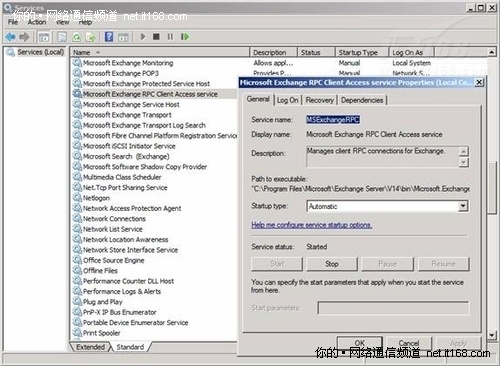Click the Pause Service toolbar icon
Viewport: 500px width, 366px height.
tap(170, 37)
